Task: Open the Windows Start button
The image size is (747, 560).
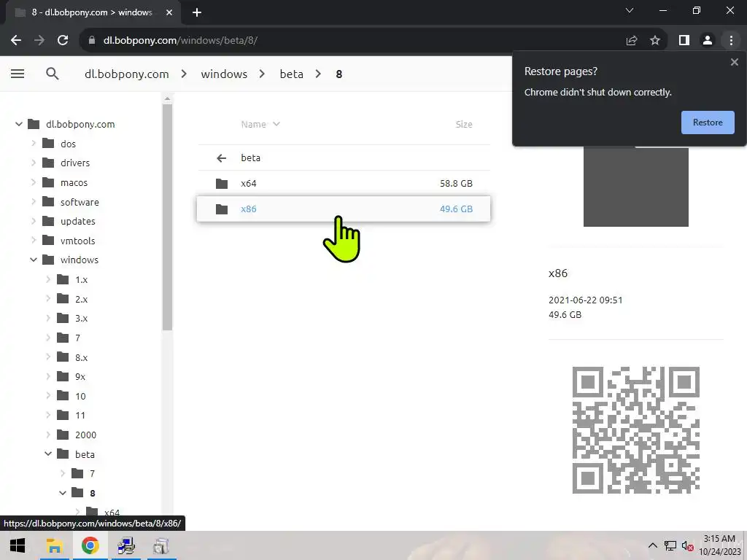Action: pos(18,545)
